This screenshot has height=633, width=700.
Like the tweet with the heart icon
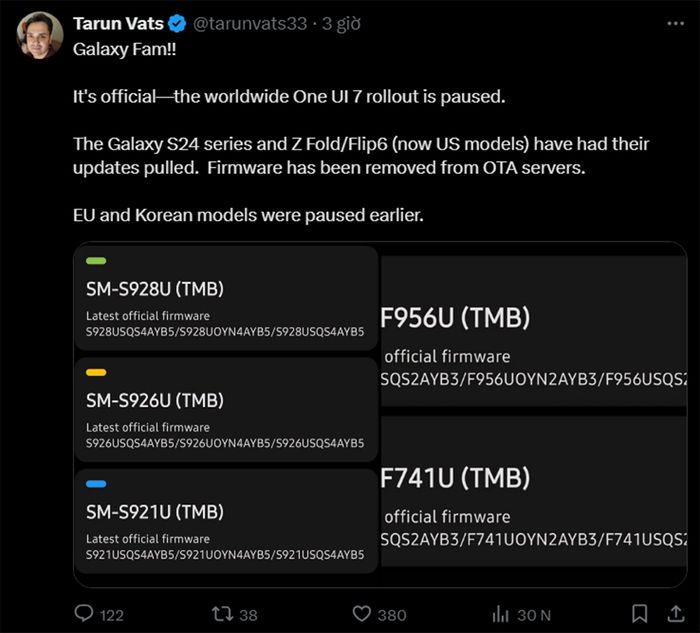(362, 614)
